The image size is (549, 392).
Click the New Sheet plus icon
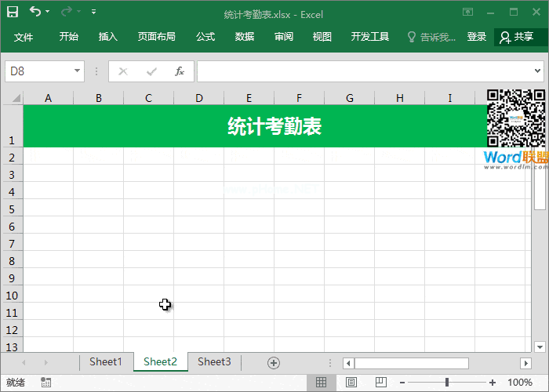[x=274, y=363]
